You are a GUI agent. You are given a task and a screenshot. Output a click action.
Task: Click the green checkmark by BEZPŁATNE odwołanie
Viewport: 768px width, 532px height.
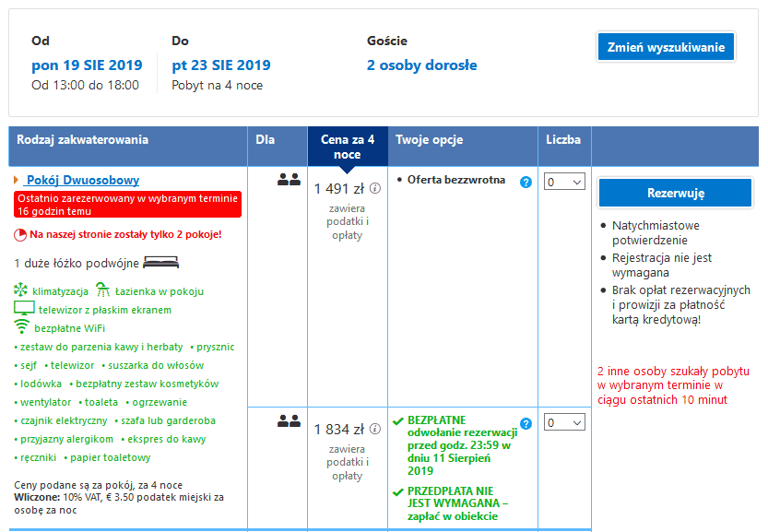[x=398, y=420]
